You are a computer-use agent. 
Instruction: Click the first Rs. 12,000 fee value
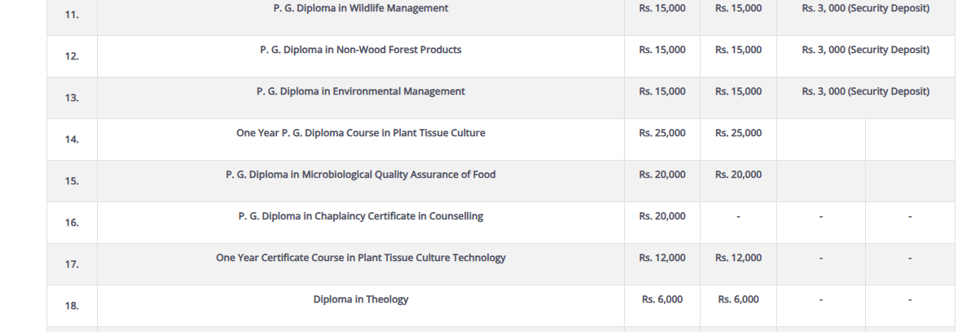coord(662,258)
